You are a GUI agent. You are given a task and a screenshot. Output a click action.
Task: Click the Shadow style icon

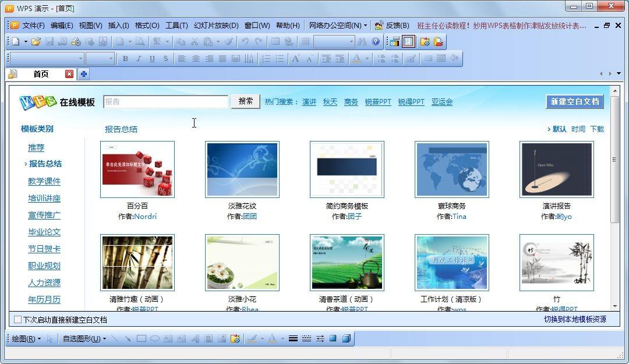333,338
